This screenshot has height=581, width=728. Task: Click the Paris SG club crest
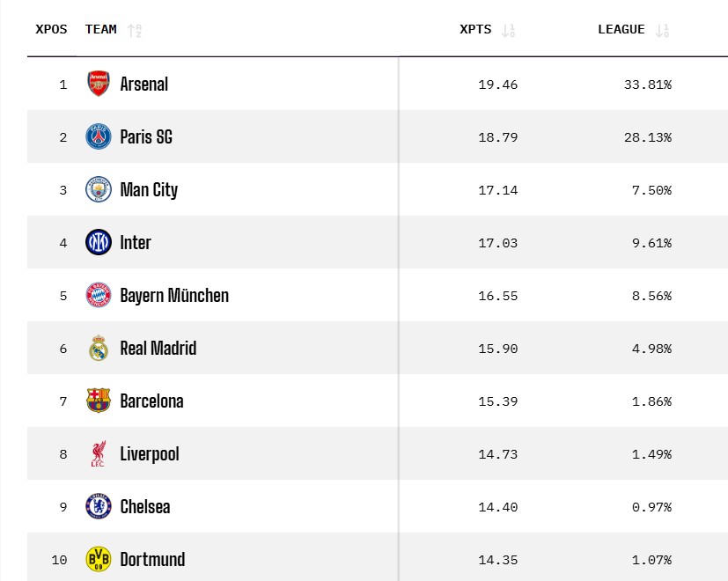[x=99, y=137]
